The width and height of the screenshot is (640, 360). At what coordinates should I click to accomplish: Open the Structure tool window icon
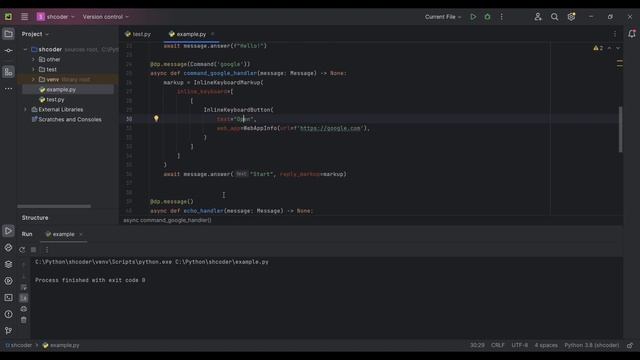8,72
